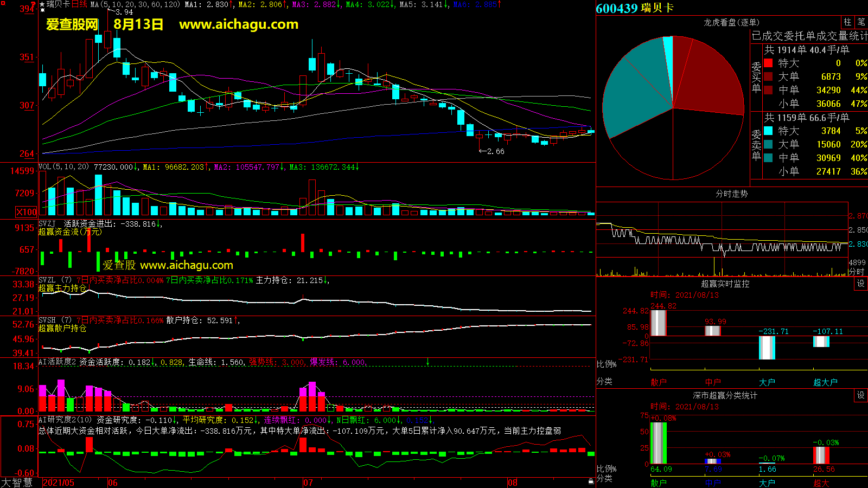Switch 龙虎看盘 to 笔 tick view
Viewport: 868px width, 488px height.
861,22
